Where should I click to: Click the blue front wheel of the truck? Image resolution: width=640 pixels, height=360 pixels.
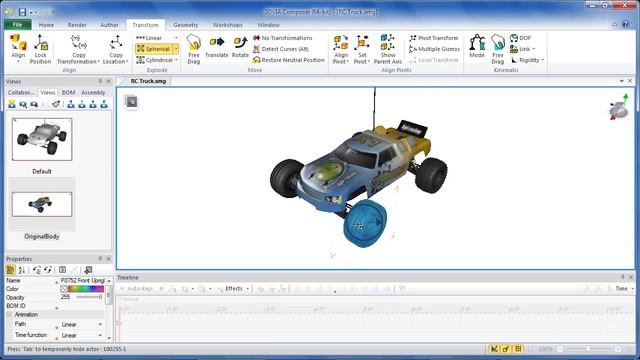[x=364, y=224]
